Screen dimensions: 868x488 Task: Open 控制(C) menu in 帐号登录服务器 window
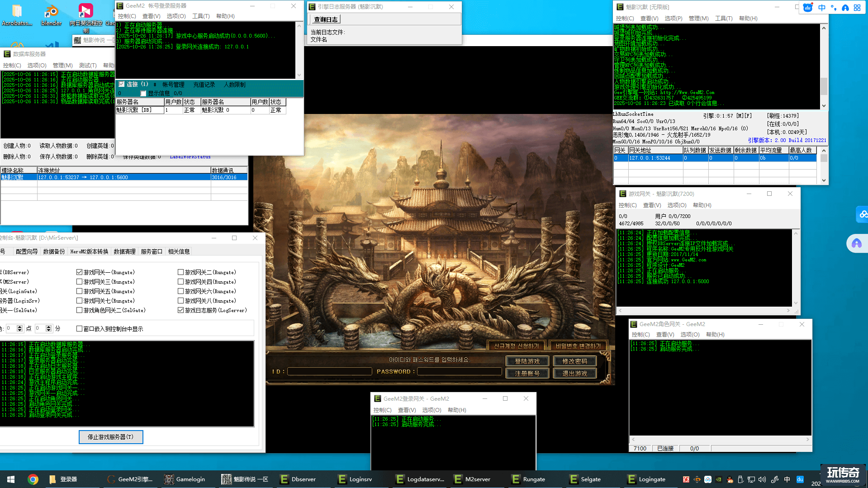pos(127,16)
